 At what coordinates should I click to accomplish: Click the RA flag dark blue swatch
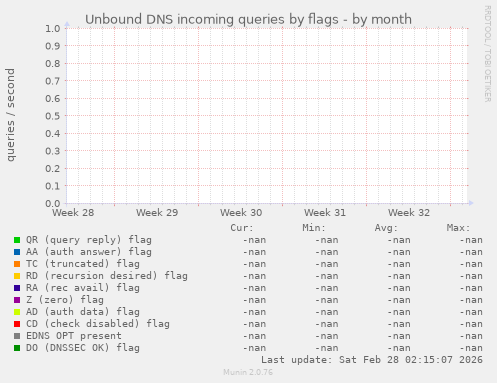[17, 288]
